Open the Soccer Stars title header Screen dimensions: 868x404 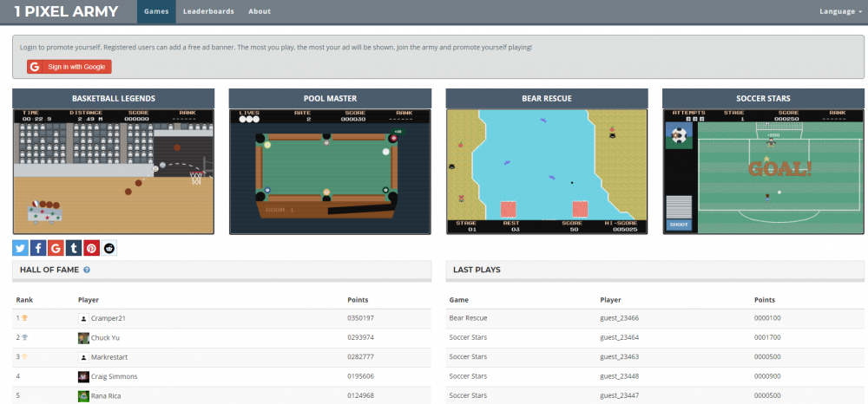[763, 98]
